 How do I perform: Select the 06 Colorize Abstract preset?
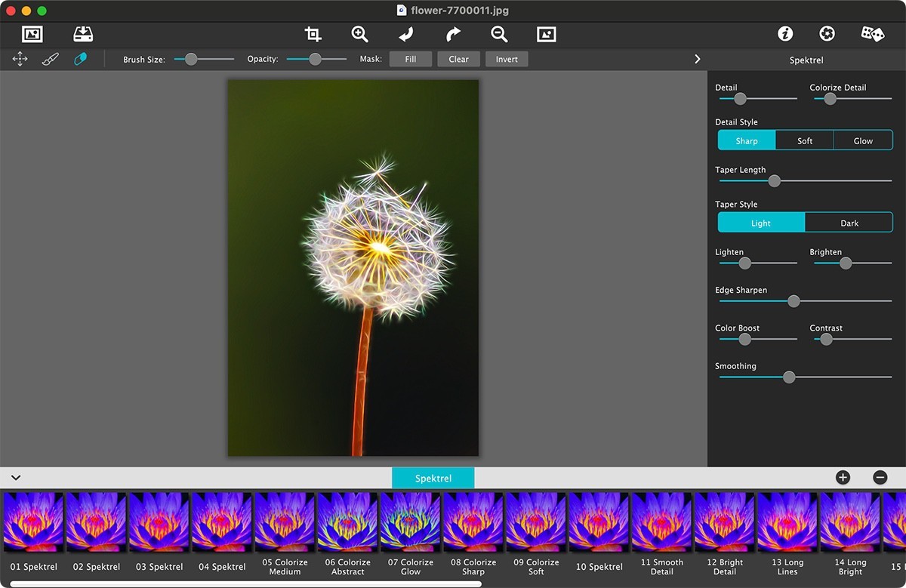tap(347, 521)
